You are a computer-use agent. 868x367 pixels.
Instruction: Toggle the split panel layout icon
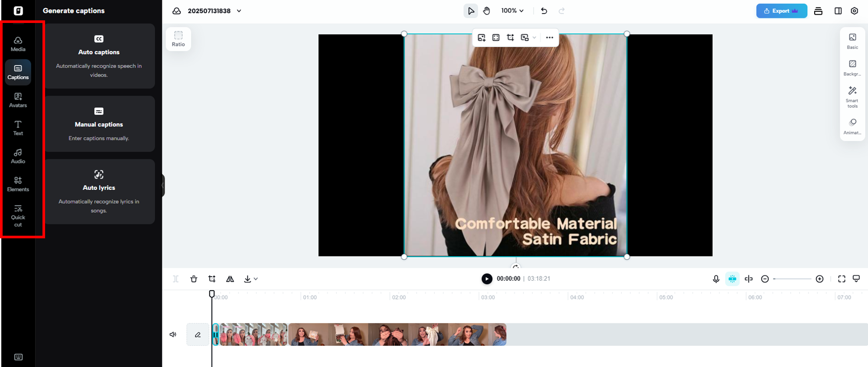[838, 11]
